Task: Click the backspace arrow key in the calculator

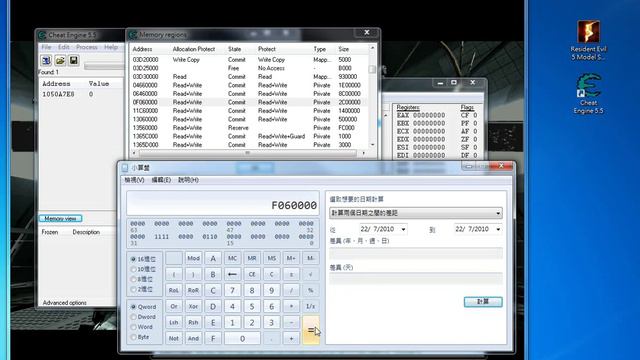Action: (232, 274)
